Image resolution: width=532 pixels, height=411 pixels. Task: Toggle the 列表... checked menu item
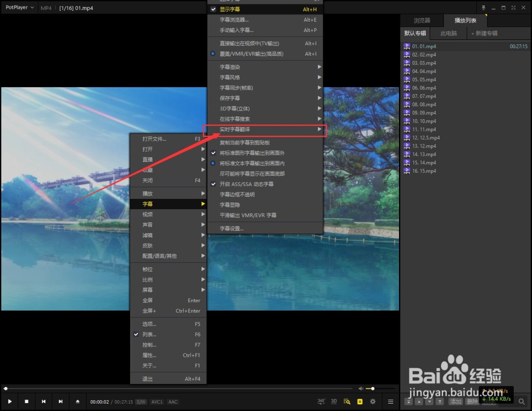coord(168,334)
